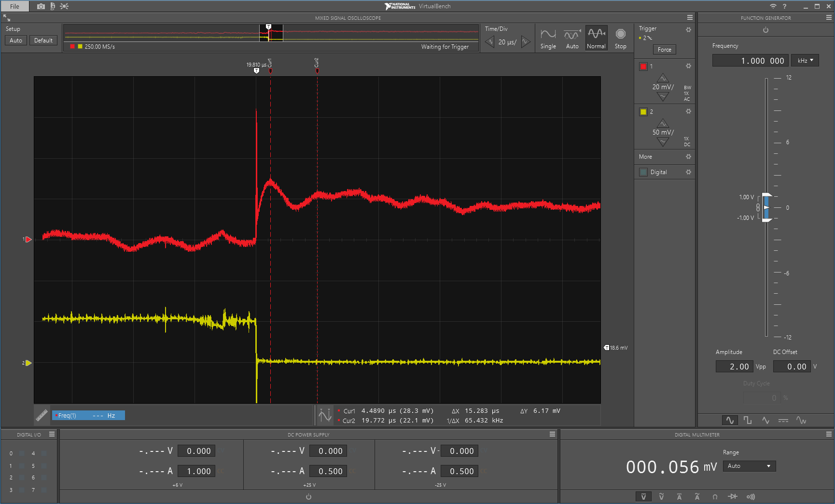The width and height of the screenshot is (835, 504).
Task: Increase channel 1 volts per division
Action: coord(663,78)
